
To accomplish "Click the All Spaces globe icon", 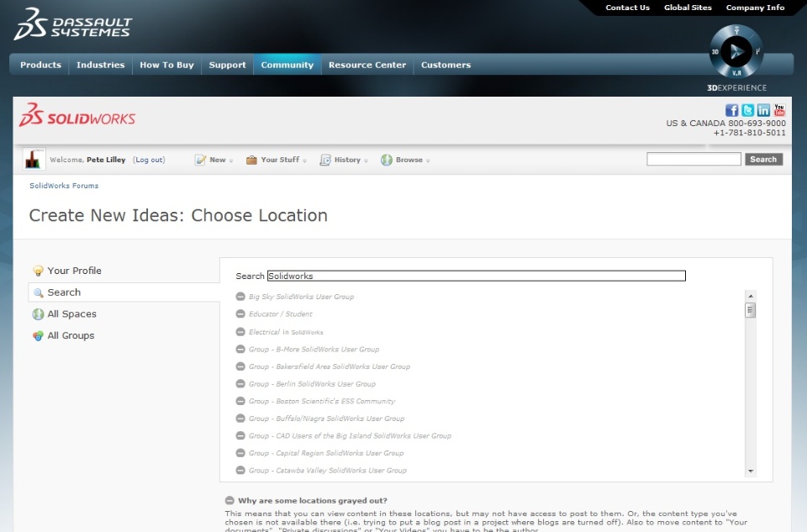I will pyautogui.click(x=38, y=313).
